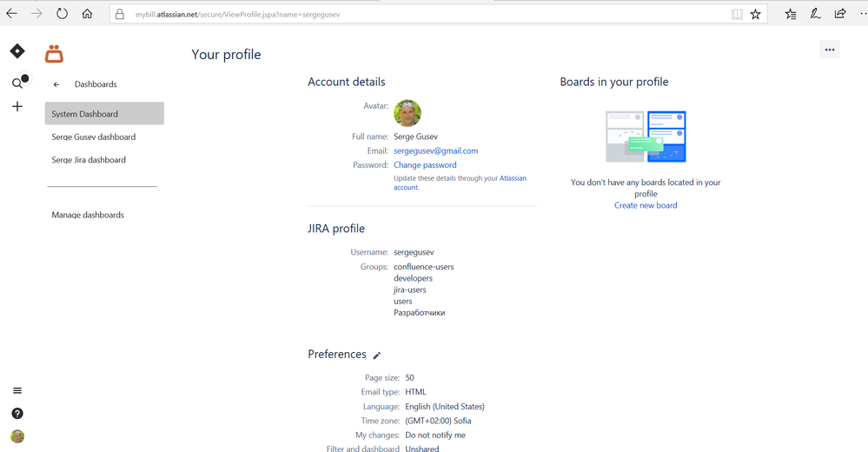Open Serge Gusev dashboard

click(x=94, y=136)
